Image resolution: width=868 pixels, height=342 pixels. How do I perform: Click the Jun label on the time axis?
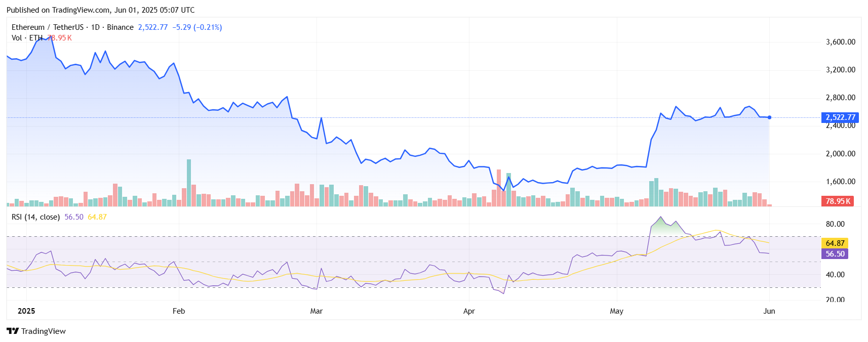point(769,311)
